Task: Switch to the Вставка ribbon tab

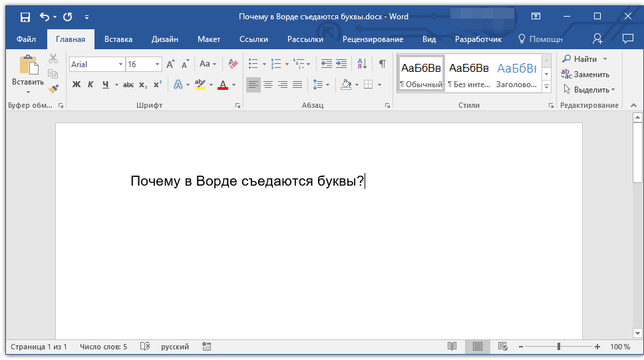Action: point(118,39)
